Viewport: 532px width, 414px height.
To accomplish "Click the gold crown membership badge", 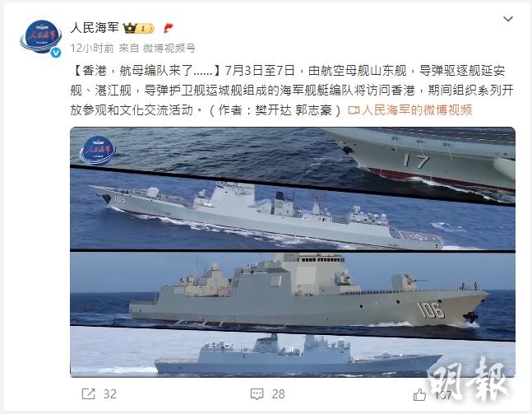I will tap(138, 28).
